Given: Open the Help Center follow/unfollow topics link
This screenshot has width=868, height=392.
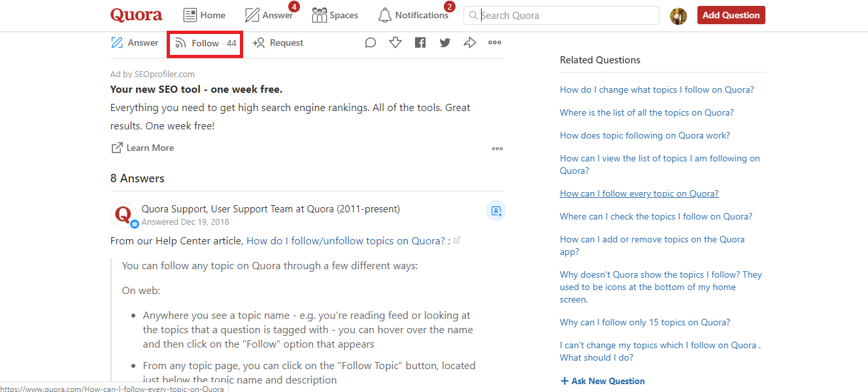Looking at the screenshot, I should click(x=347, y=240).
